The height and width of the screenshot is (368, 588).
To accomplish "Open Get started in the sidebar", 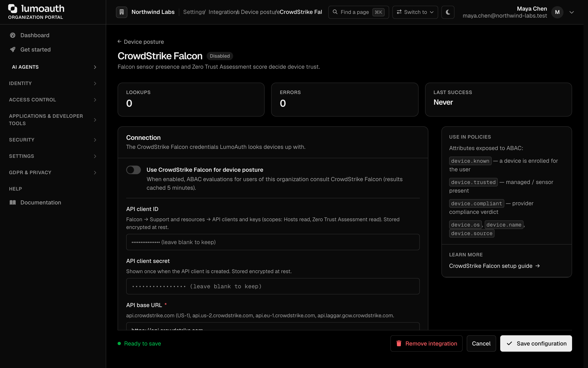I will pos(53,50).
